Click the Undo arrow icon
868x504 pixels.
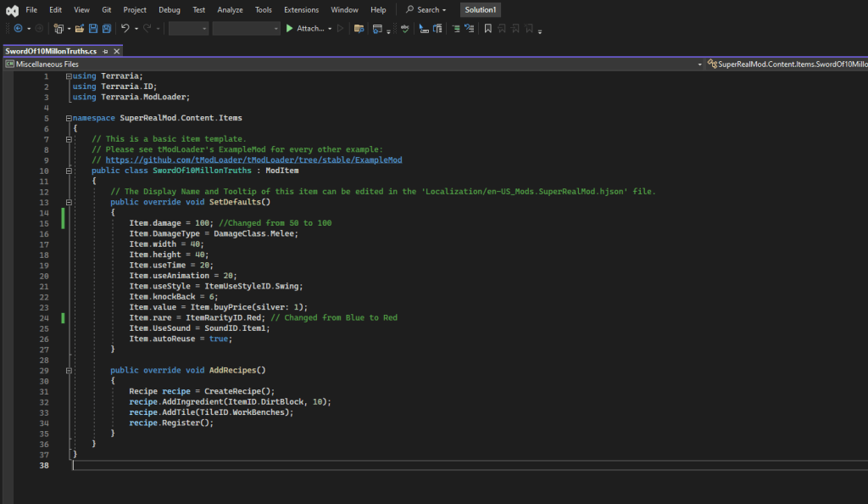[x=125, y=29]
